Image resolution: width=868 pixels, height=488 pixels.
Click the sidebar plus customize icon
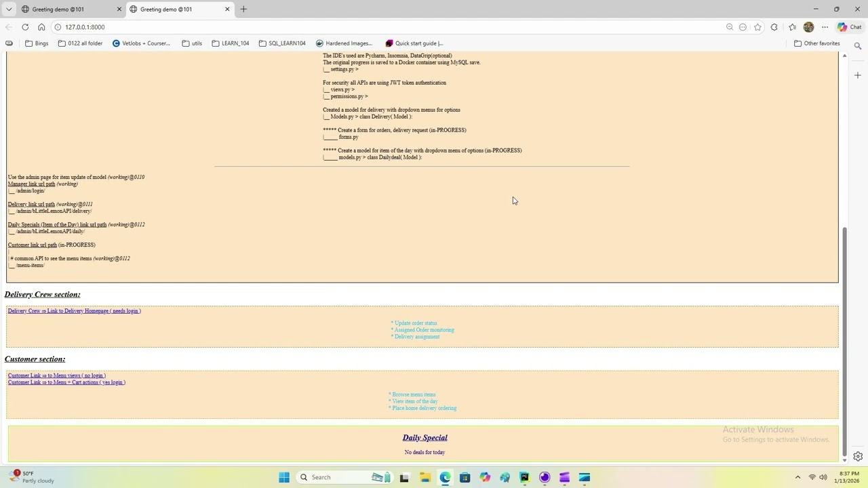click(858, 75)
